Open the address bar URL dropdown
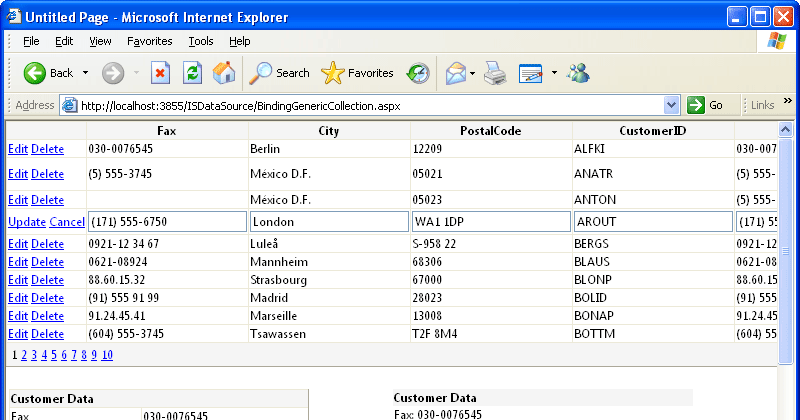 coord(671,105)
